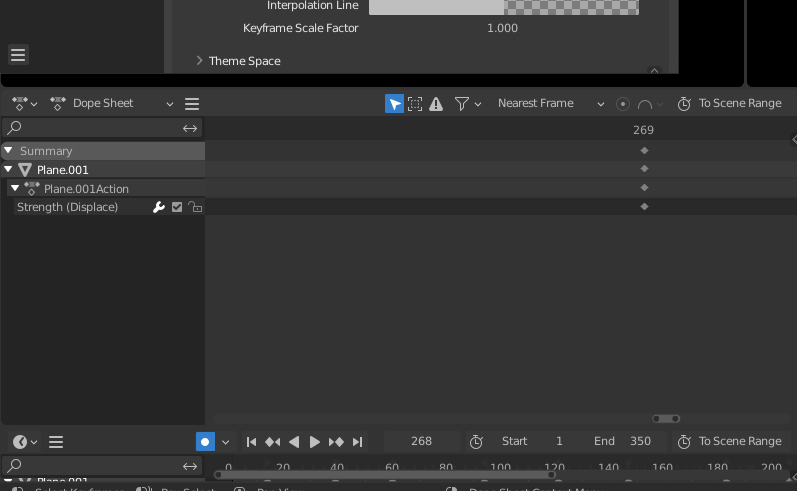
Task: Open the Preferences hamburger menu button
Action: (18, 54)
